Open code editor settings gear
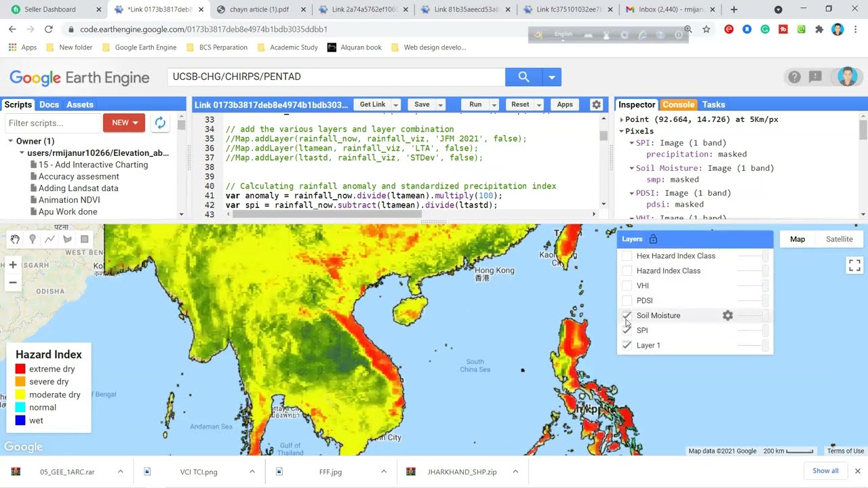This screenshot has height=488, width=868. pos(596,104)
